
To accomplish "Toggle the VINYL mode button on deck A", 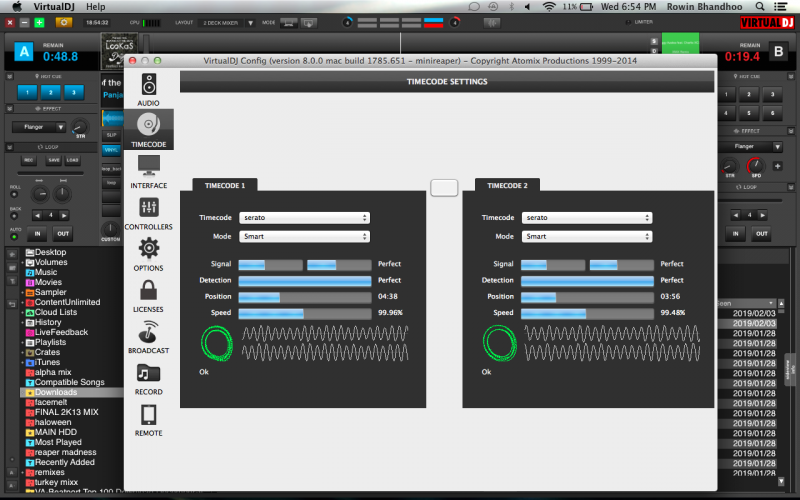I will pyautogui.click(x=111, y=150).
